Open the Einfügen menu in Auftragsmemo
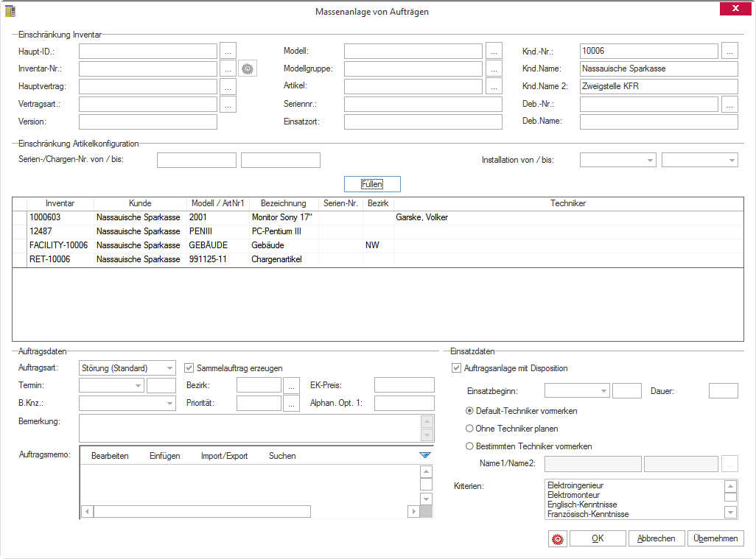 165,456
